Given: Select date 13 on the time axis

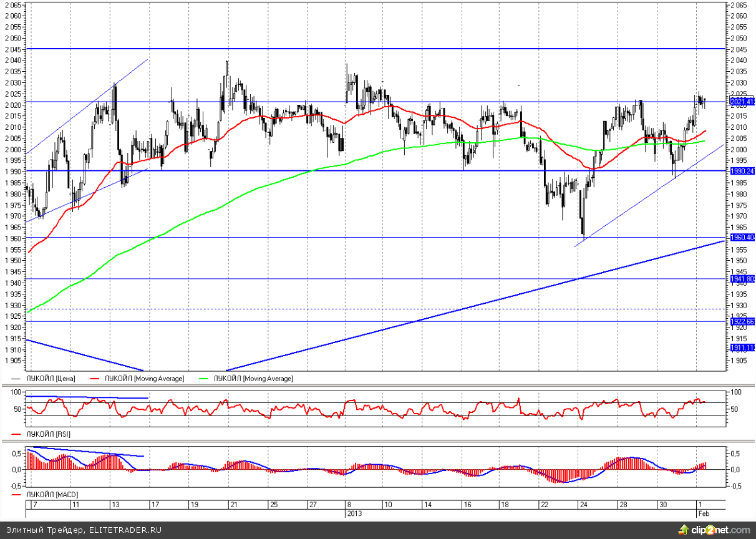Looking at the screenshot, I should (x=116, y=504).
